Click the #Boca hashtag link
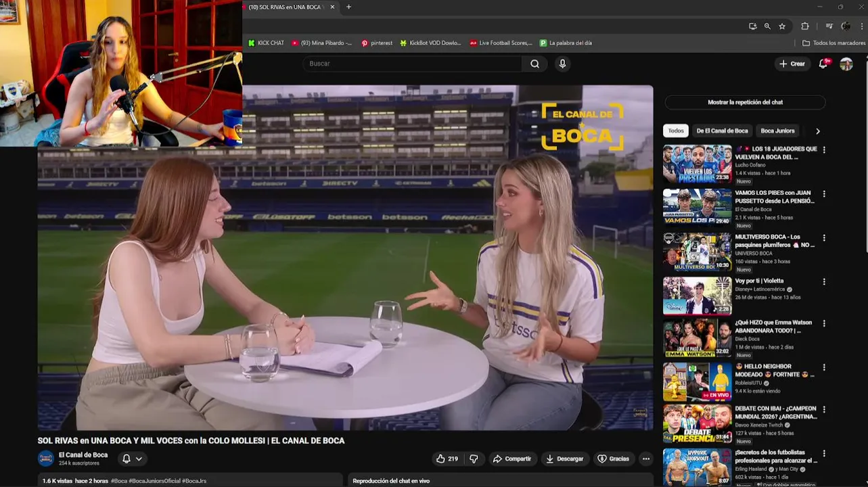This screenshot has height=487, width=868. pyautogui.click(x=119, y=481)
